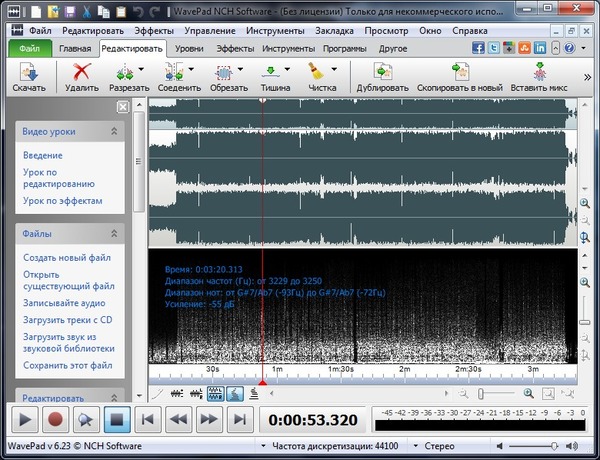Start playback with the Play button
600x460 pixels.
(x=25, y=420)
